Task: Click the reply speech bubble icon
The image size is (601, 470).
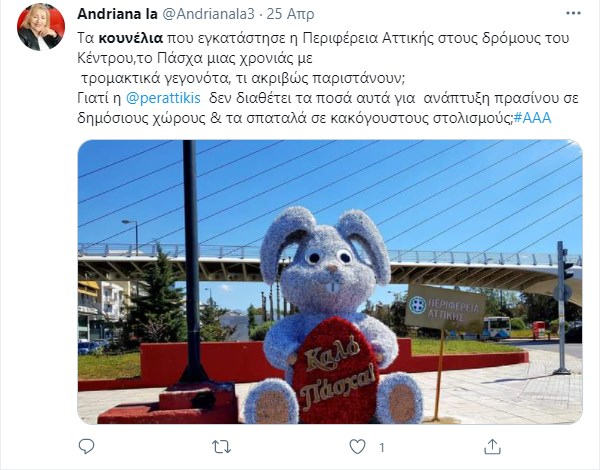Action: tap(86, 447)
